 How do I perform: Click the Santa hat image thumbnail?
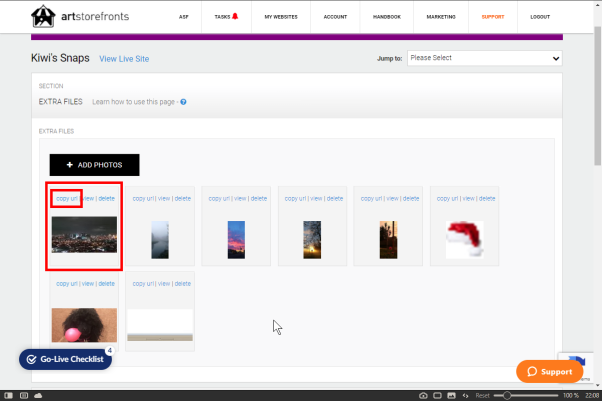(x=465, y=239)
